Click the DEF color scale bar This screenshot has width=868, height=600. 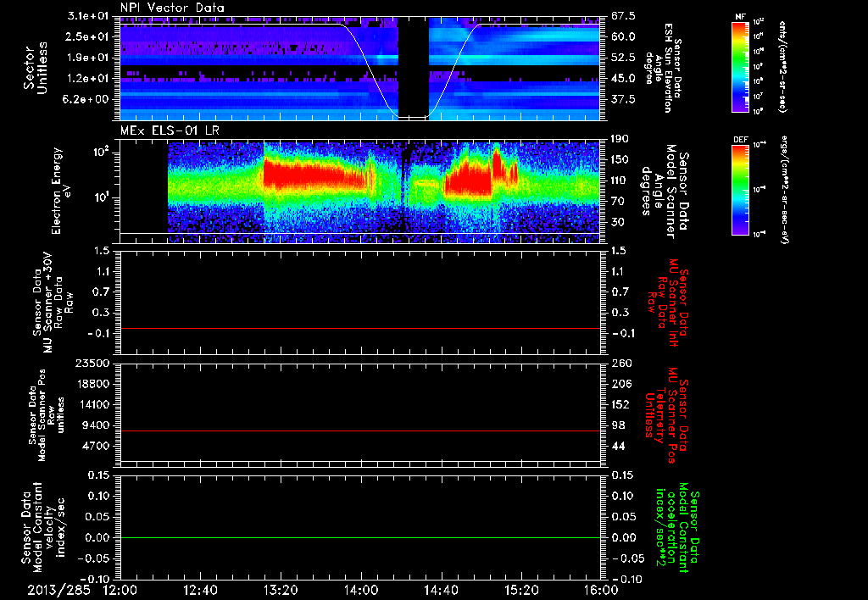[741, 189]
